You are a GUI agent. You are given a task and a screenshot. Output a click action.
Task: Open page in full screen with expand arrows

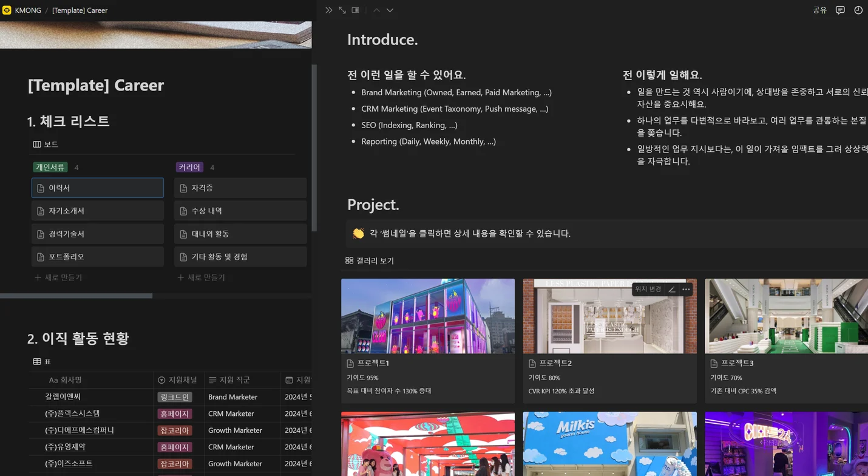pos(342,10)
